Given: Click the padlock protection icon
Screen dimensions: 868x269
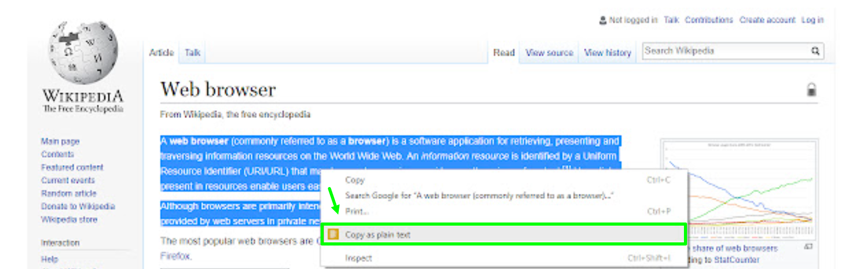Looking at the screenshot, I should [x=812, y=90].
